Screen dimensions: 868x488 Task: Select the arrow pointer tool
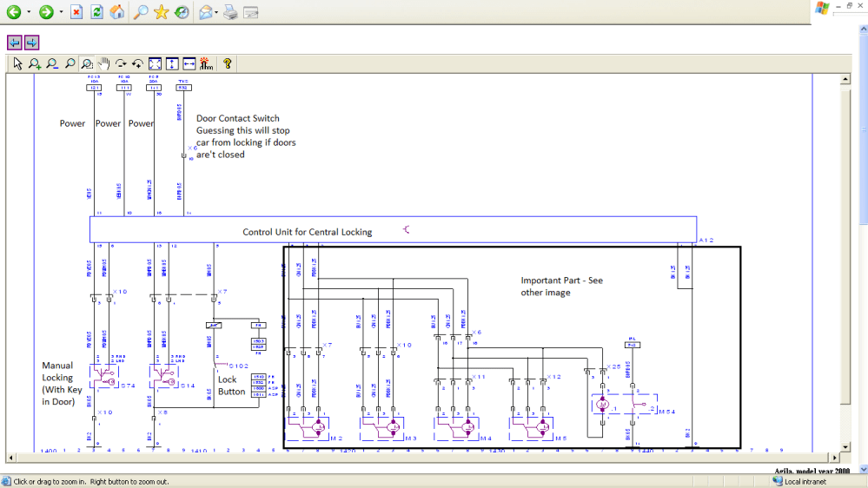(x=17, y=63)
